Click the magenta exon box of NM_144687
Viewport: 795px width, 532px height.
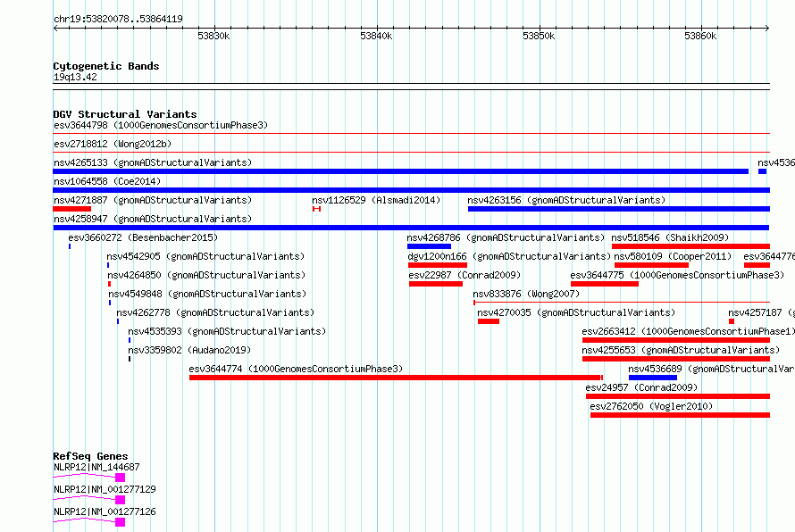click(121, 478)
